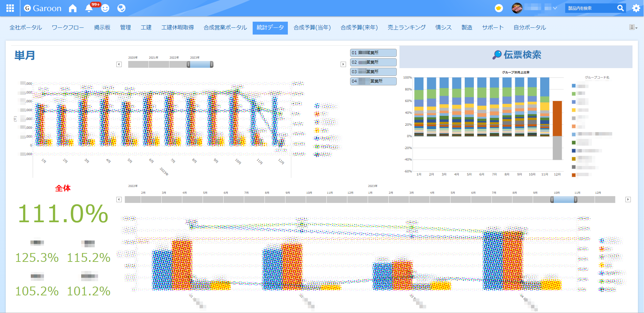Click the smiley face icon in header

click(x=105, y=8)
